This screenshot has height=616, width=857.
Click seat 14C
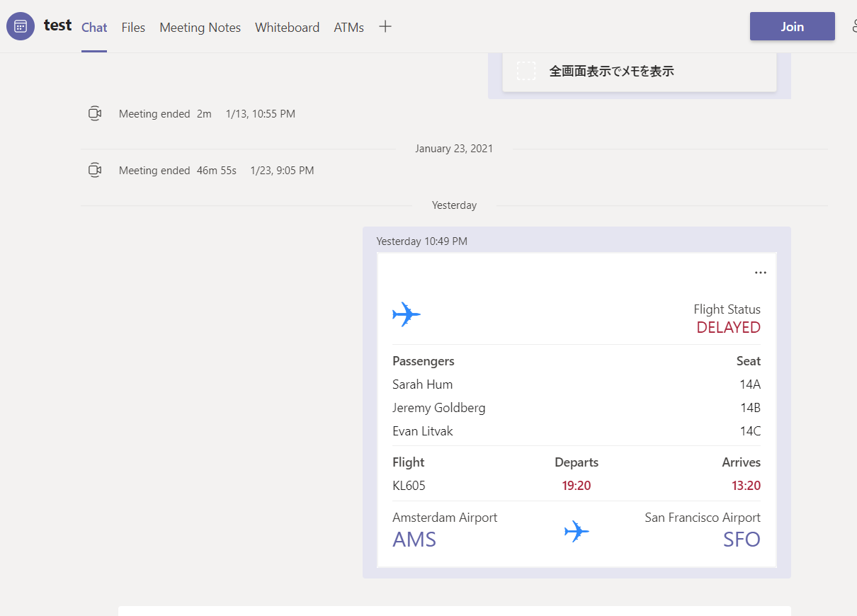tap(750, 431)
